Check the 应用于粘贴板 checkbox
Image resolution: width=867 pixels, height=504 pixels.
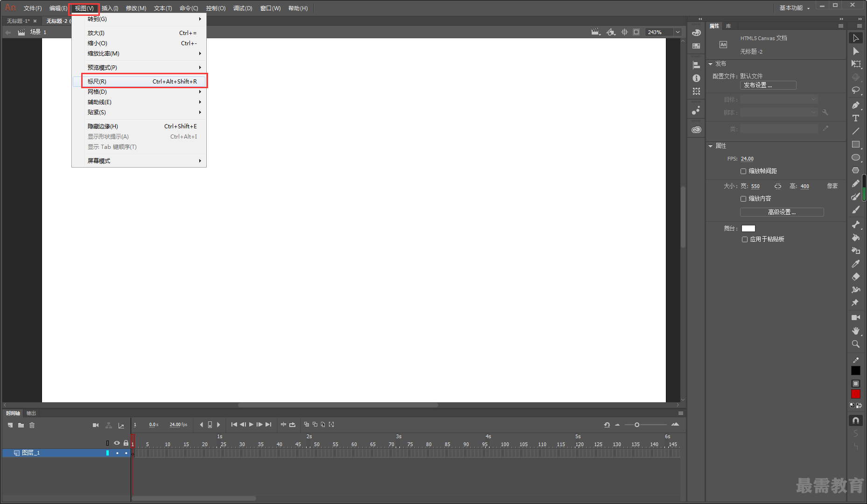pos(745,239)
